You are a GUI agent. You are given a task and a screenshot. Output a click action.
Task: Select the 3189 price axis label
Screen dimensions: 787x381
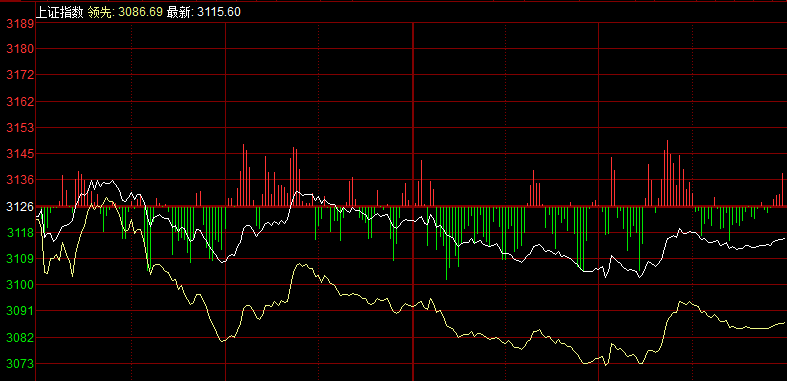pos(21,24)
